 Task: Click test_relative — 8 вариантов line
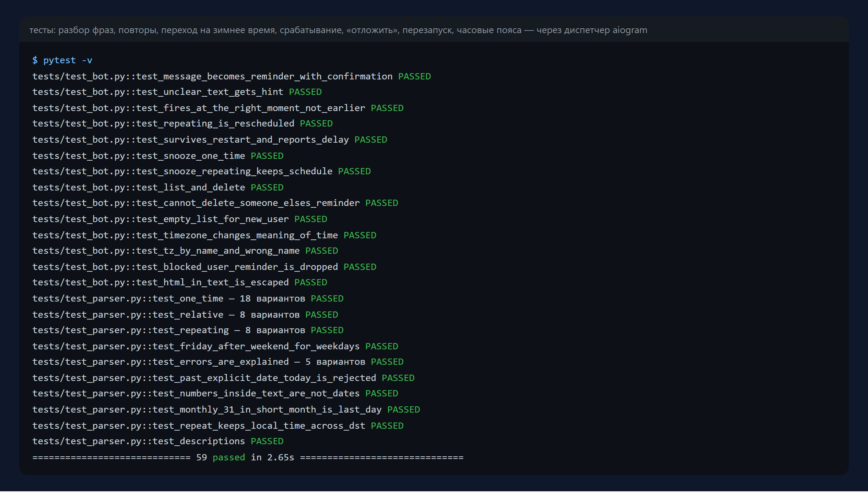[185, 315]
